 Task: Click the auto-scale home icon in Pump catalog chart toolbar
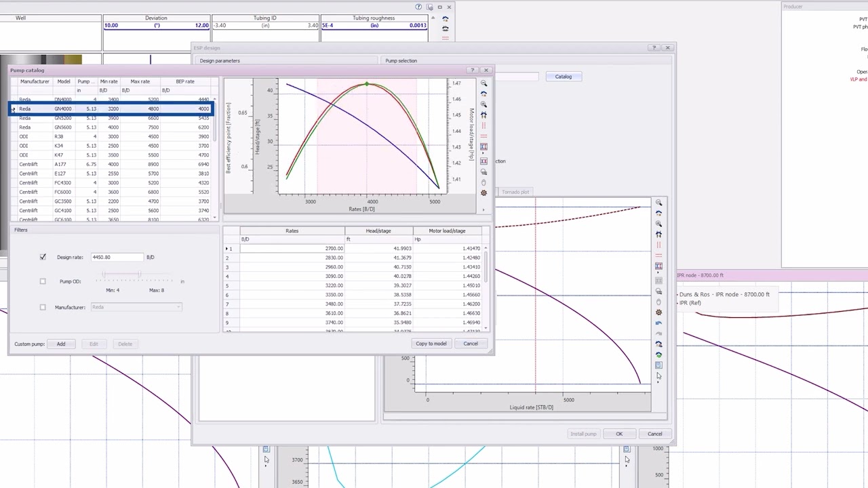(484, 94)
